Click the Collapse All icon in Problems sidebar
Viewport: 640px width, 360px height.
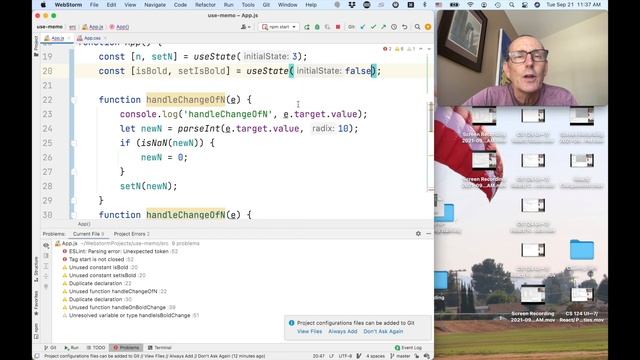coord(46,276)
